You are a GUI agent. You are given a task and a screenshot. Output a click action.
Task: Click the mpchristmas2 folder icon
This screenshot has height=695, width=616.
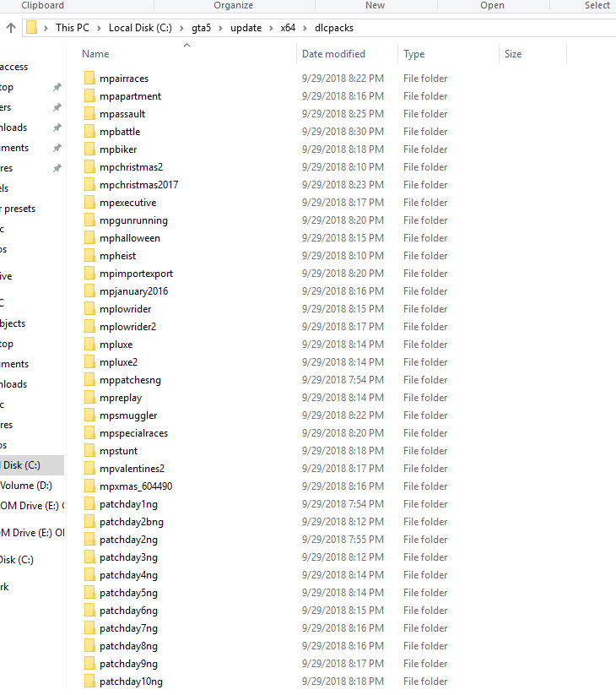click(89, 166)
